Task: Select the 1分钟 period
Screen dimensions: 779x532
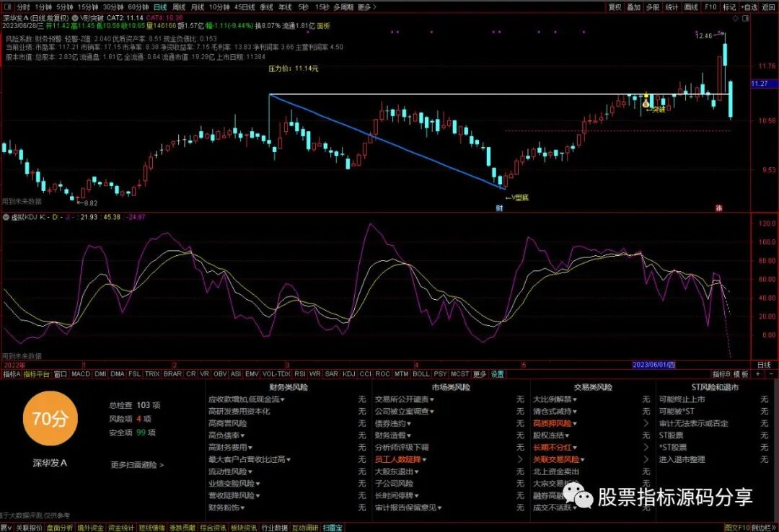Action: coord(43,7)
